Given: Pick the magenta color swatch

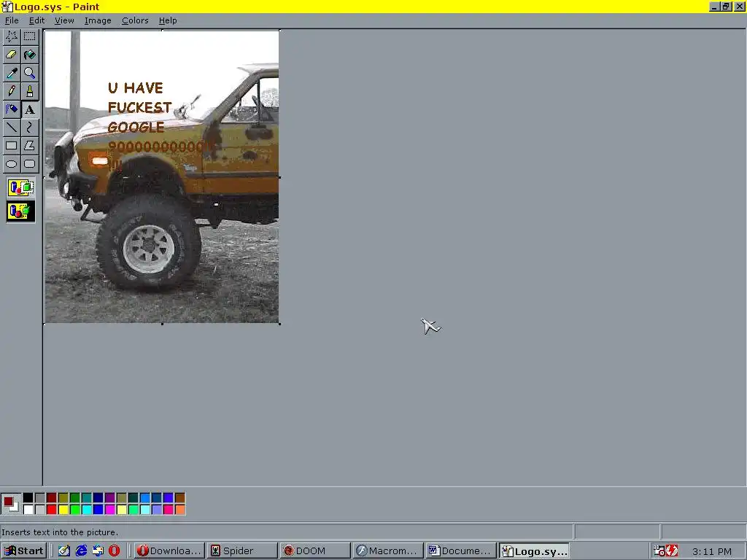Looking at the screenshot, I should pyautogui.click(x=109, y=510).
